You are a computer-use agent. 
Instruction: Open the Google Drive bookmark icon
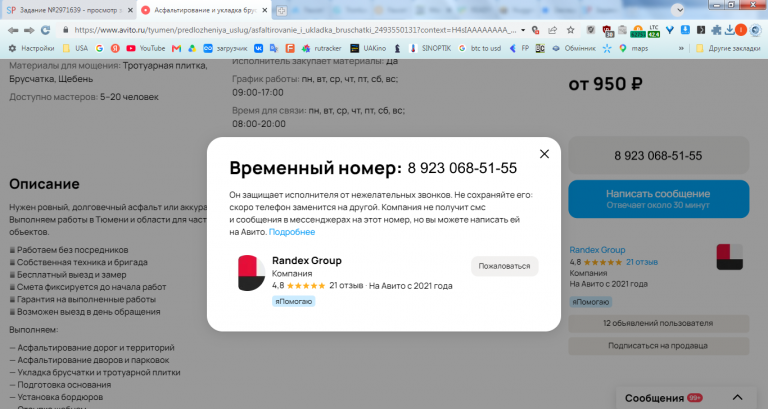coord(192,48)
